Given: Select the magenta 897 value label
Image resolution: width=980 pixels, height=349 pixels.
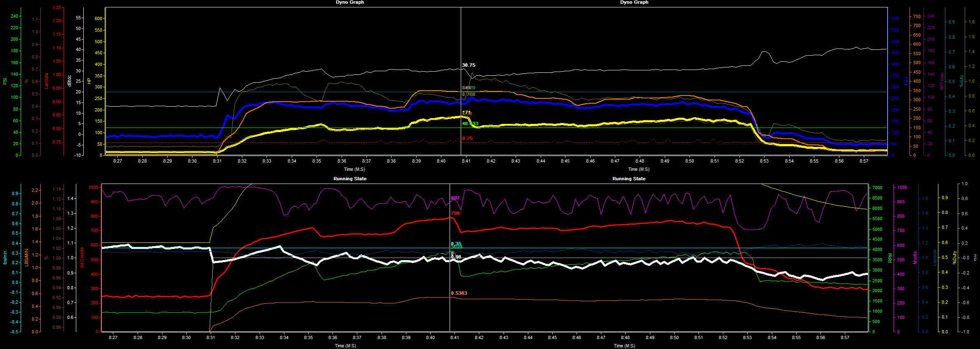Looking at the screenshot, I should click(x=455, y=198).
